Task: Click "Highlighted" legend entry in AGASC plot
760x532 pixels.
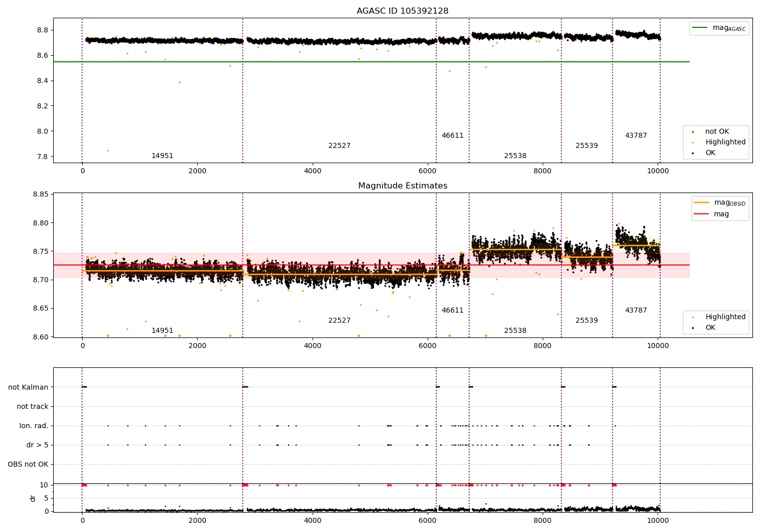Action: click(718, 142)
